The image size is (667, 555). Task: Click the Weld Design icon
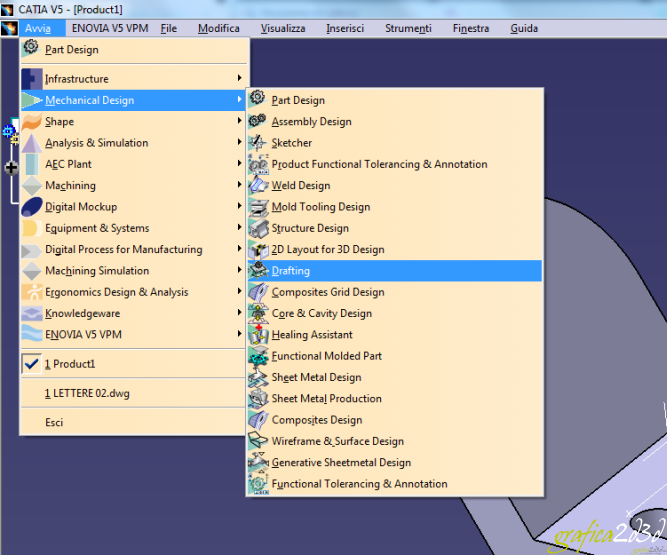tap(258, 185)
